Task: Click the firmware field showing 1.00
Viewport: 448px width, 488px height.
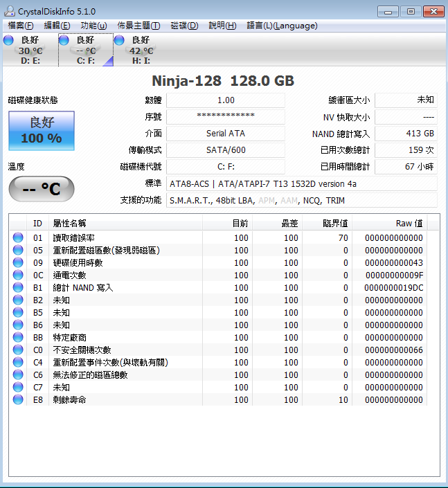Action: click(226, 100)
